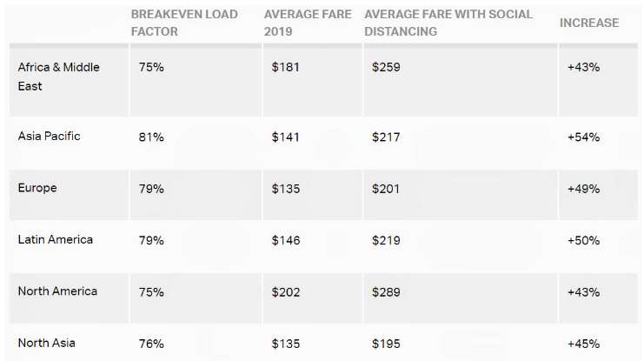Select the Europe row label
The width and height of the screenshot is (644, 361).
pos(37,188)
